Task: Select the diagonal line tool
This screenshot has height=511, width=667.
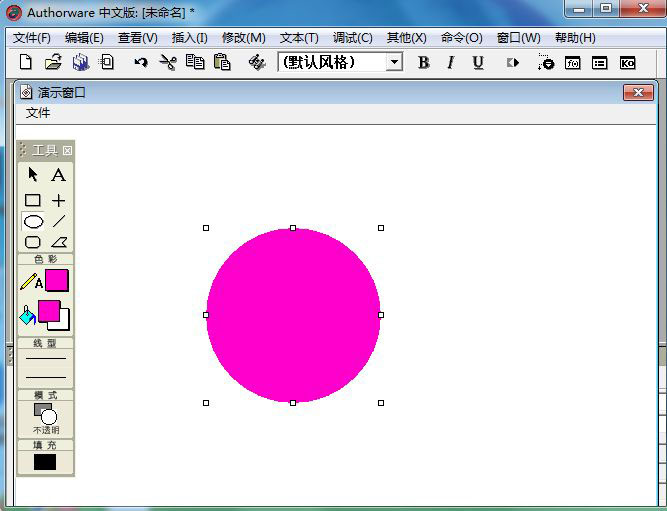Action: coord(59,222)
